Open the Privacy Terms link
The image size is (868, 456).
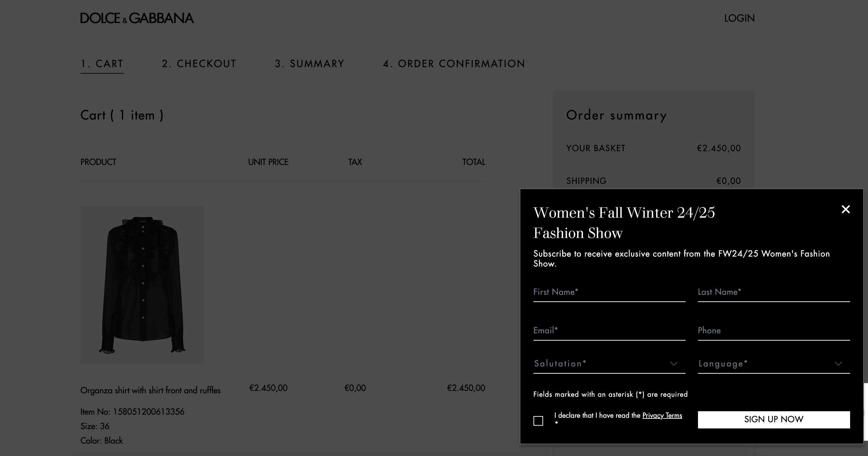click(662, 415)
